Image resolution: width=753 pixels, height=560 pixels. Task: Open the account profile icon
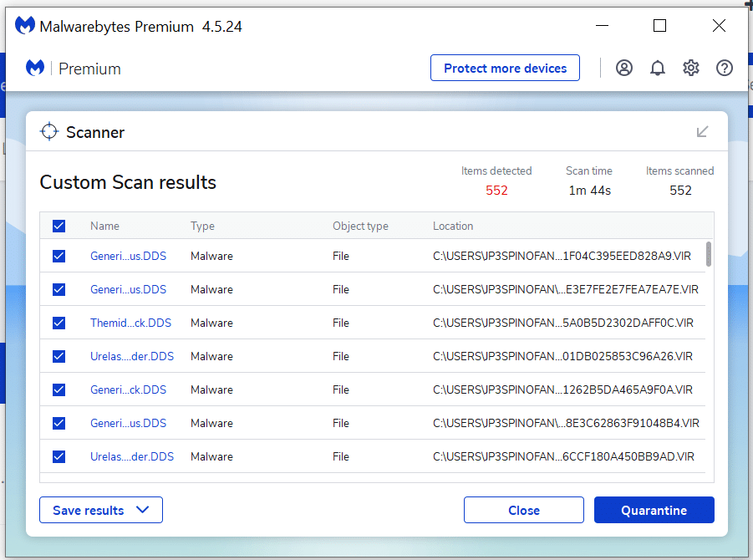(x=623, y=69)
